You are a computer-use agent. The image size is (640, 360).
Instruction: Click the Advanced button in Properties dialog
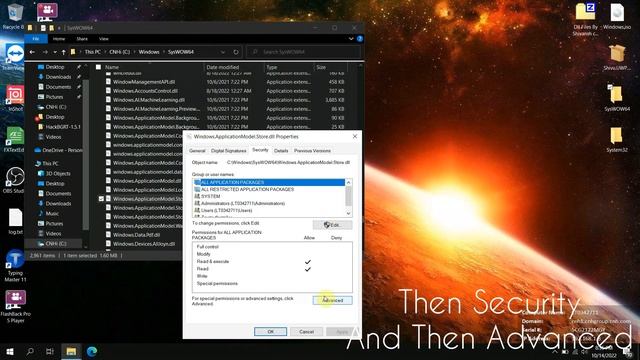[x=332, y=300]
